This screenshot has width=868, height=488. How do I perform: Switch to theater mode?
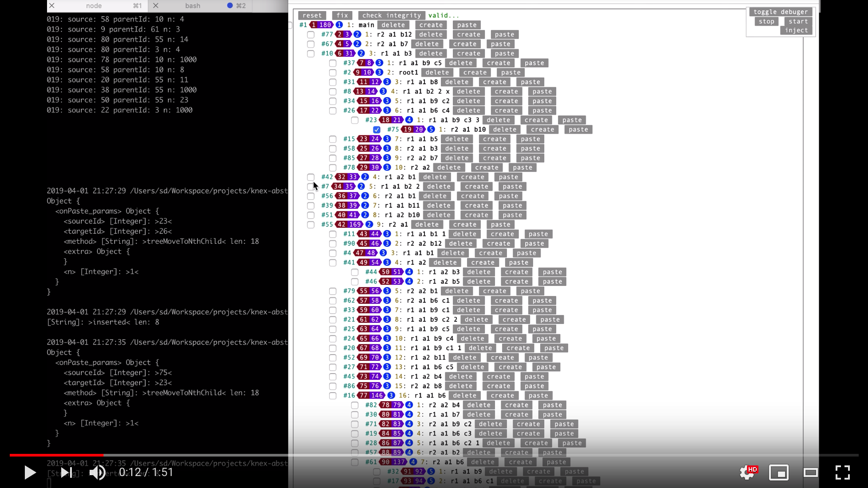811,472
